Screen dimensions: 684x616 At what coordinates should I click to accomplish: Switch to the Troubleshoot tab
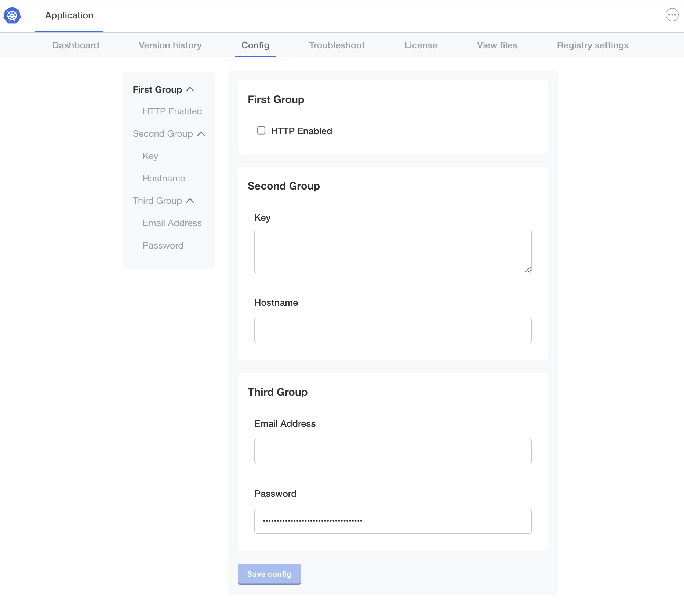[x=336, y=45]
